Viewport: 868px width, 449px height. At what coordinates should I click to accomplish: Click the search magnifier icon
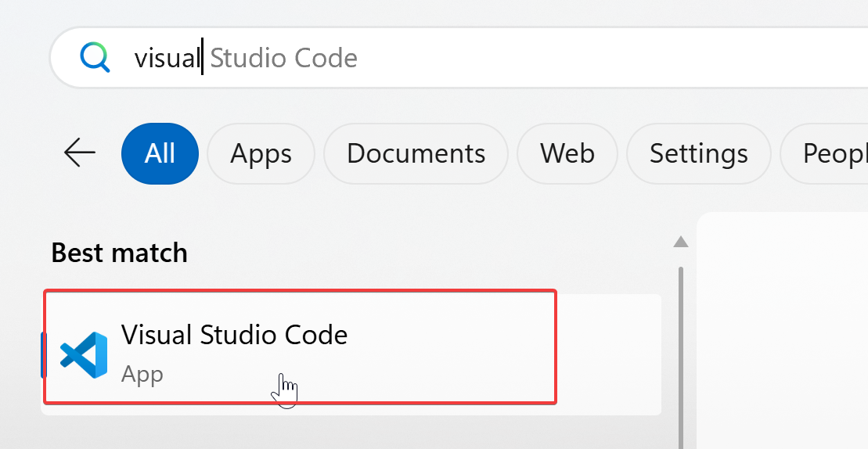point(95,58)
